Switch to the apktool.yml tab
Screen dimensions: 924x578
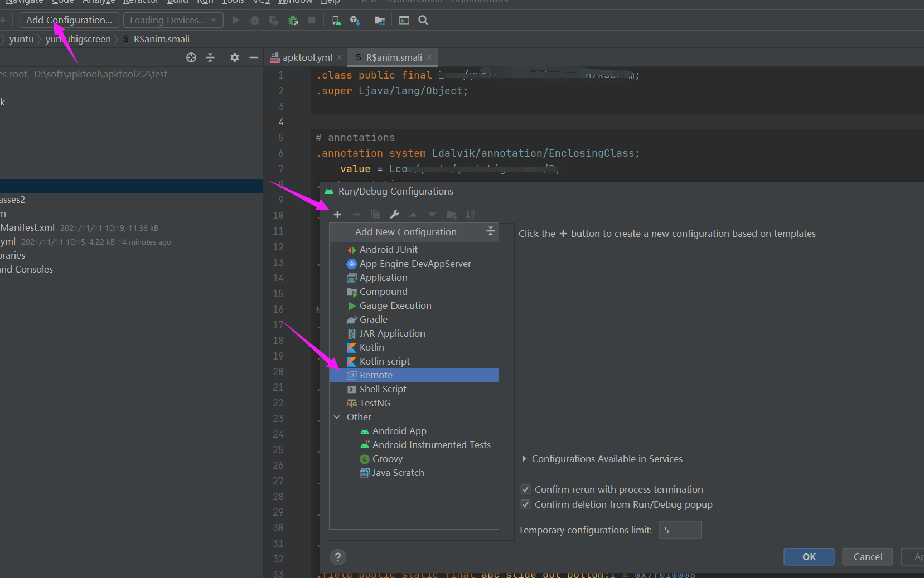306,57
